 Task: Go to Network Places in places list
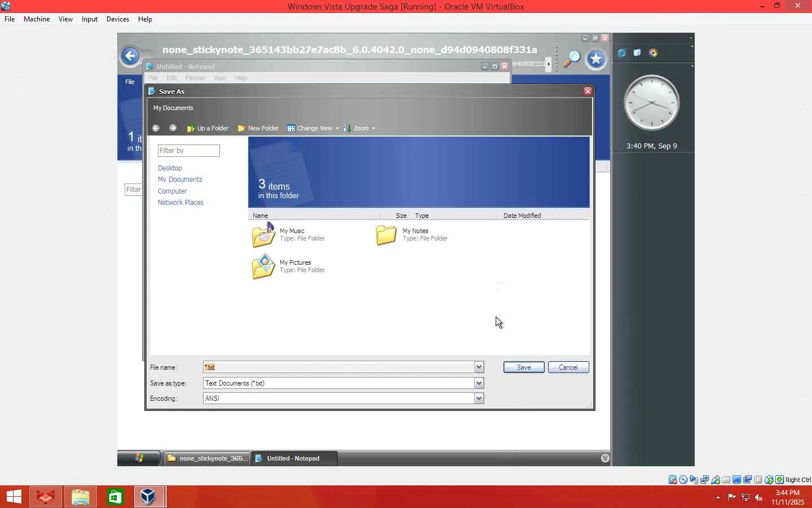tap(180, 203)
